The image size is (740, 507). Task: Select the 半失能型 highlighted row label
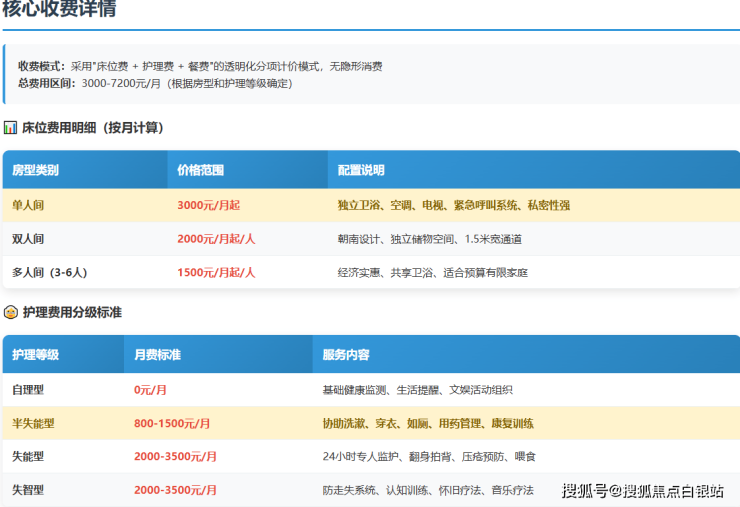pyautogui.click(x=34, y=423)
